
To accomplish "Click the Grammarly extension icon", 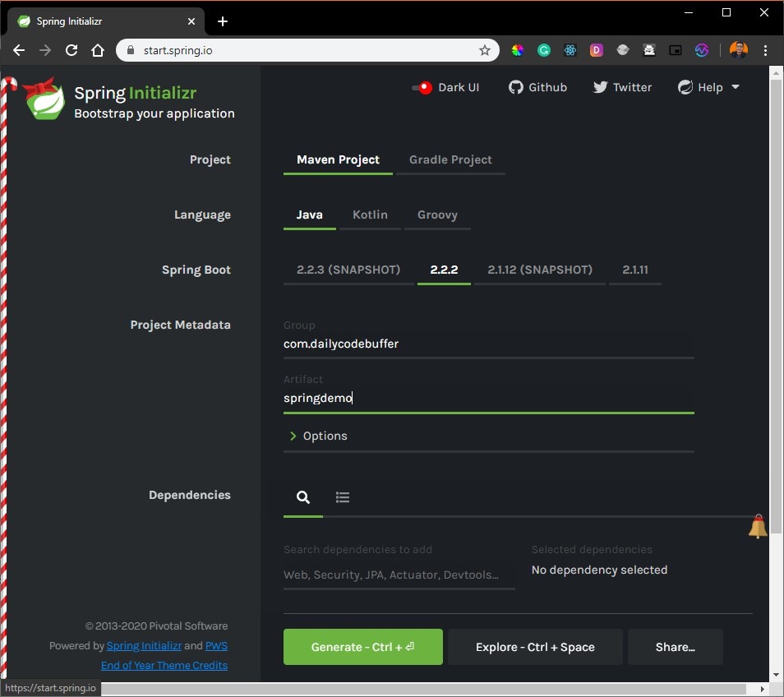I will (x=544, y=50).
